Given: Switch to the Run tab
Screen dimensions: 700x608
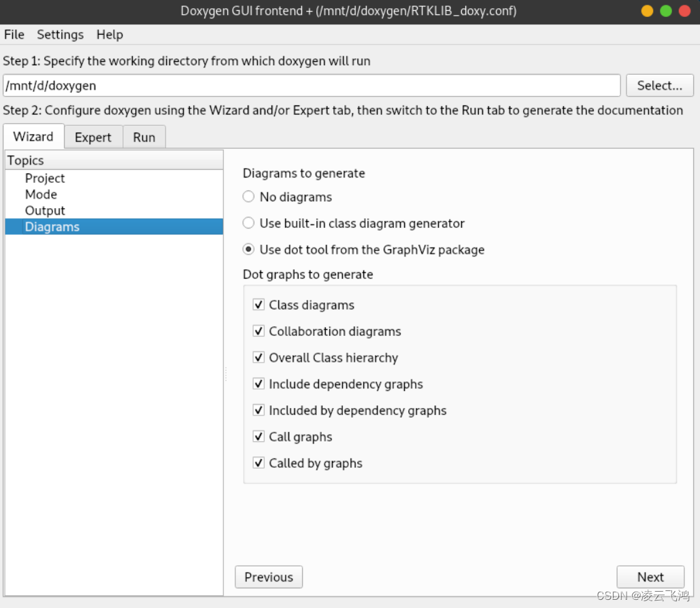Looking at the screenshot, I should 144,137.
